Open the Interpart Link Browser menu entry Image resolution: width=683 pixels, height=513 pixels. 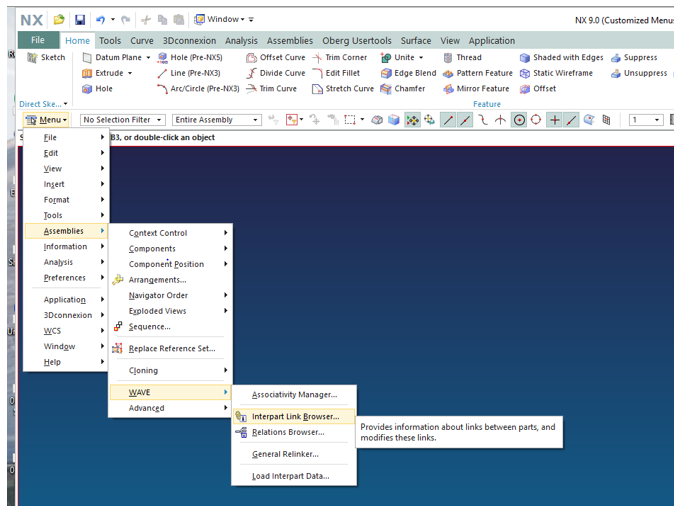[x=294, y=416]
